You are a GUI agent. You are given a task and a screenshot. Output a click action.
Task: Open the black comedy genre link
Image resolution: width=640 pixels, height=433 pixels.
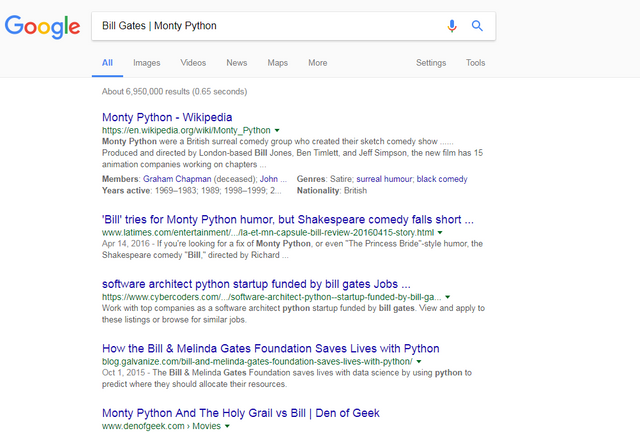click(x=442, y=179)
